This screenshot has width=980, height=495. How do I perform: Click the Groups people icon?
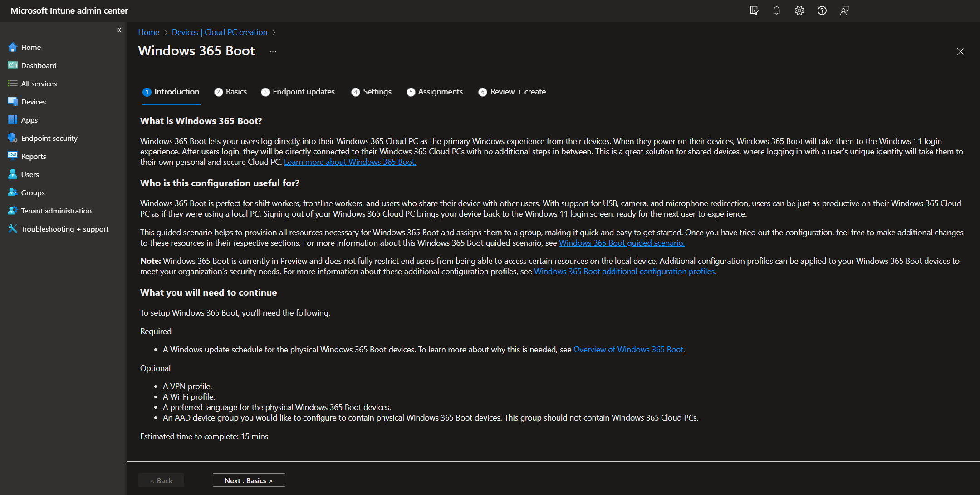(13, 193)
